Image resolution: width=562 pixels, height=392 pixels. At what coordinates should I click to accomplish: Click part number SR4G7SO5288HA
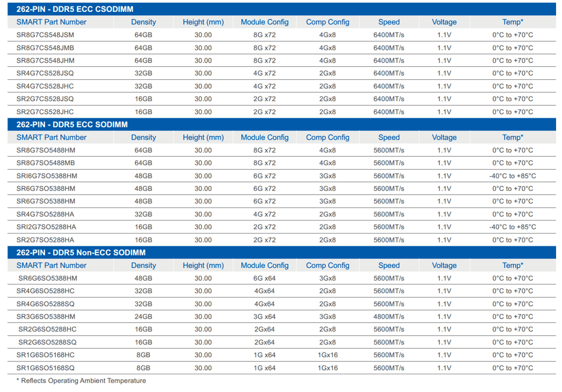point(46,215)
